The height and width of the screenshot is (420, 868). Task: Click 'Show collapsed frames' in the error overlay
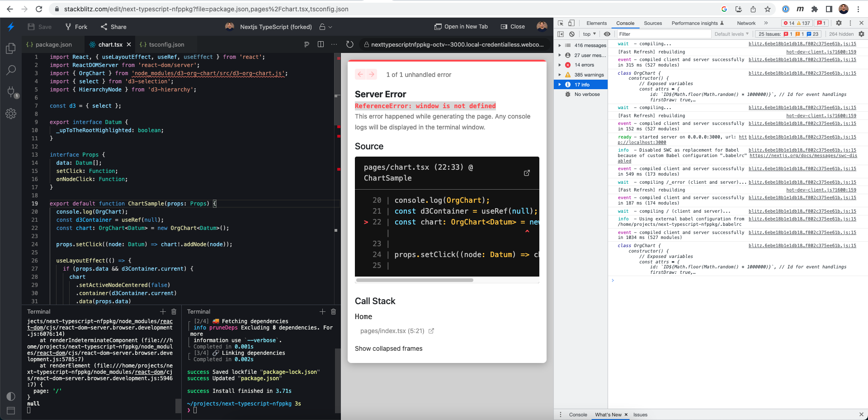(388, 348)
